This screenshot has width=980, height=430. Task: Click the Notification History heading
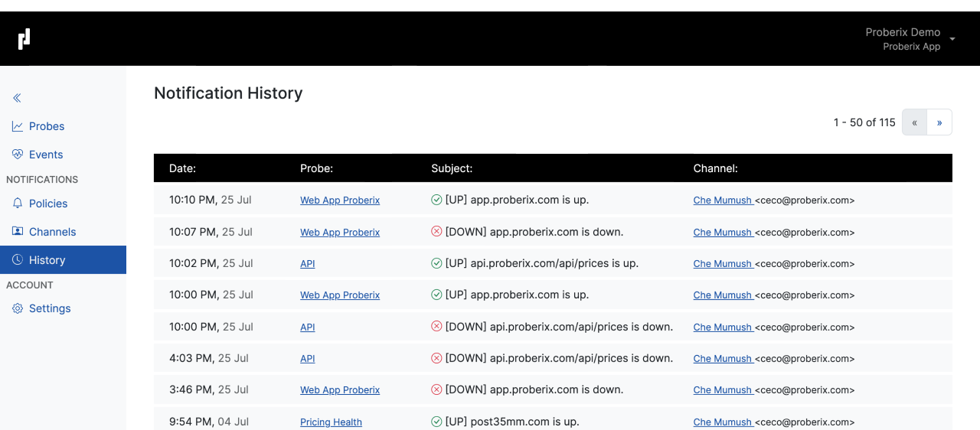[x=228, y=93]
